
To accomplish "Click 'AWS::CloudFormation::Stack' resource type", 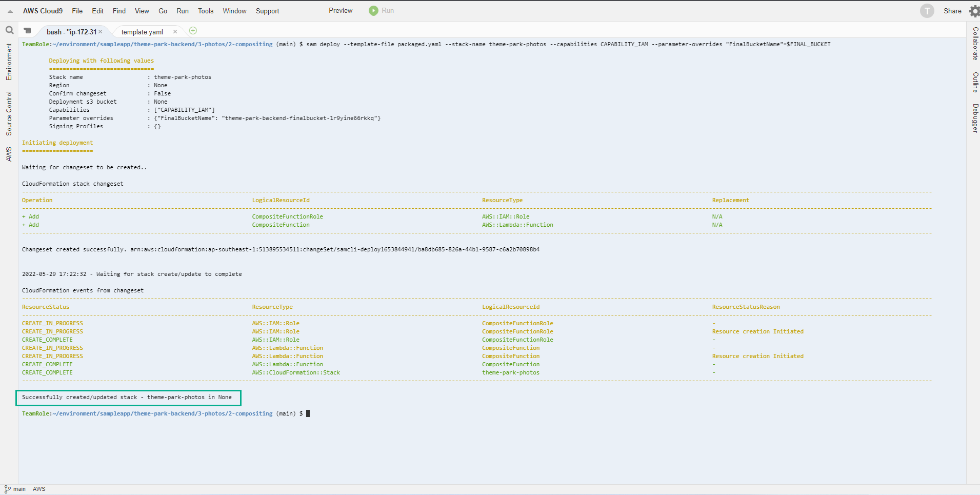I will (x=296, y=372).
